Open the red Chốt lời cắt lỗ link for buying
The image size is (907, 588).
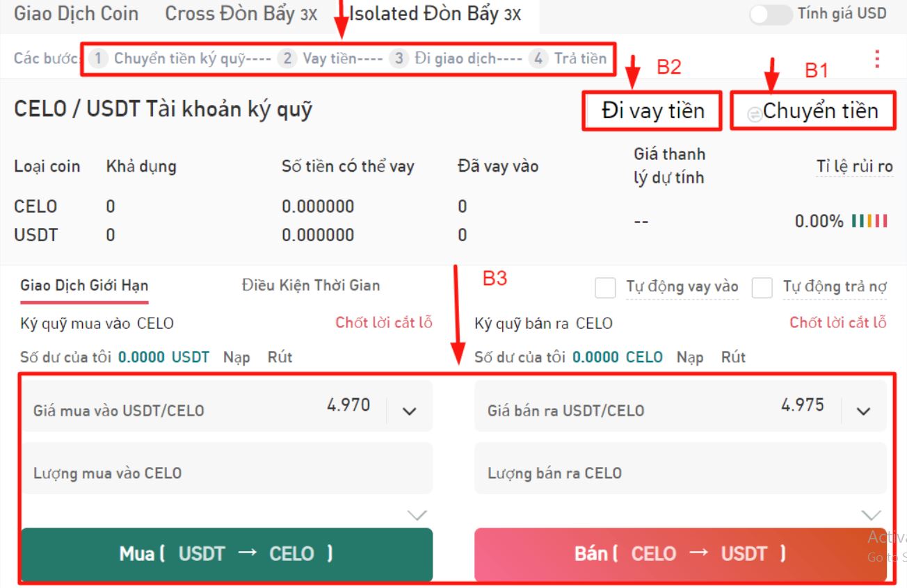[384, 322]
